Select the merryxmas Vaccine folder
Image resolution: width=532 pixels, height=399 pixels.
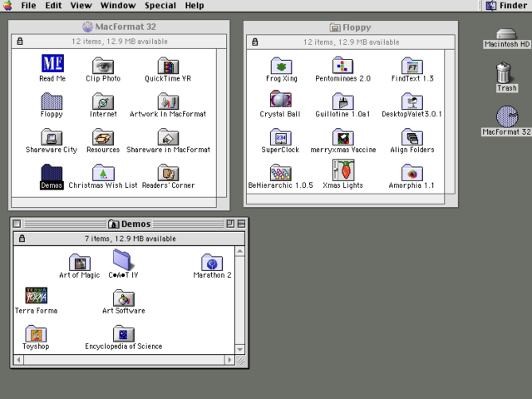coord(342,136)
